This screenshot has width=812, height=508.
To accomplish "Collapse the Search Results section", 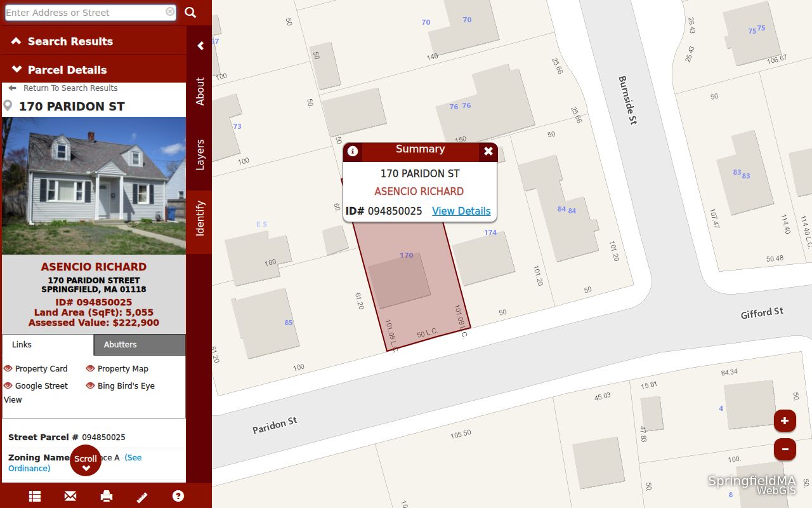I will 93,41.
